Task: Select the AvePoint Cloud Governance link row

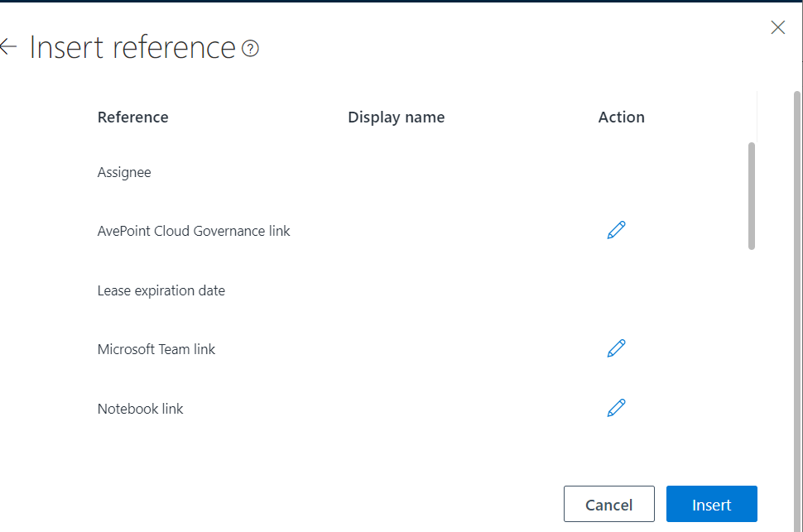Action: (x=193, y=230)
